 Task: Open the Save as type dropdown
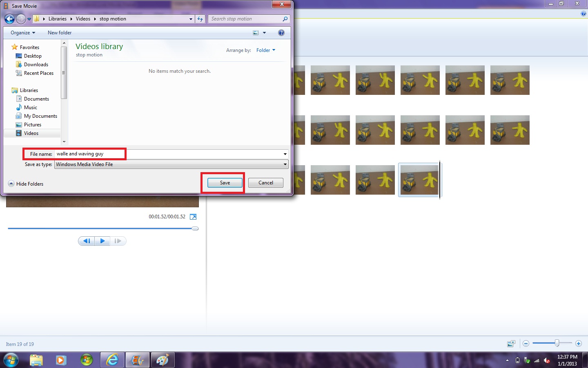coord(171,164)
